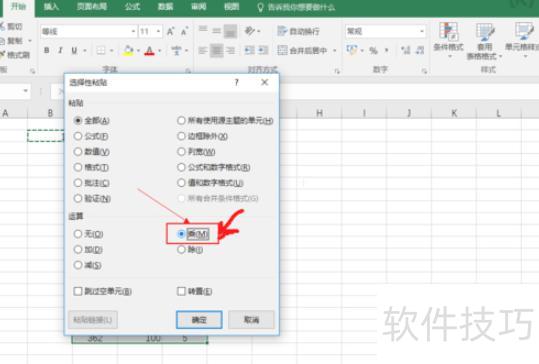Apply the yellow fill color bucket
The image size is (539, 364).
(128, 51)
